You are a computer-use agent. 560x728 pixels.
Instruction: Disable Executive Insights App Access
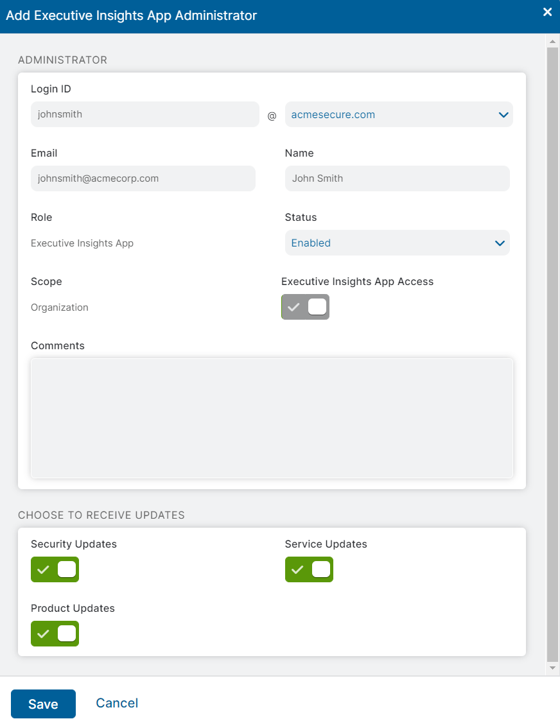click(305, 307)
